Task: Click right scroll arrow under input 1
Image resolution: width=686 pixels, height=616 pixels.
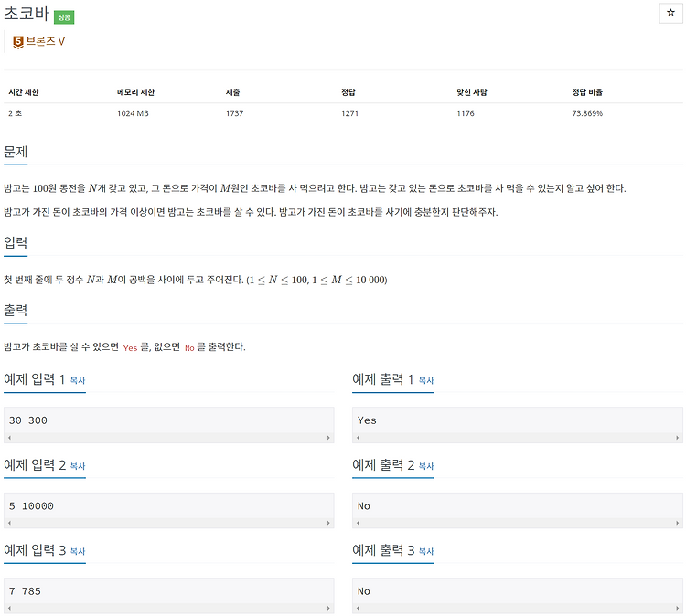Action: (x=328, y=438)
